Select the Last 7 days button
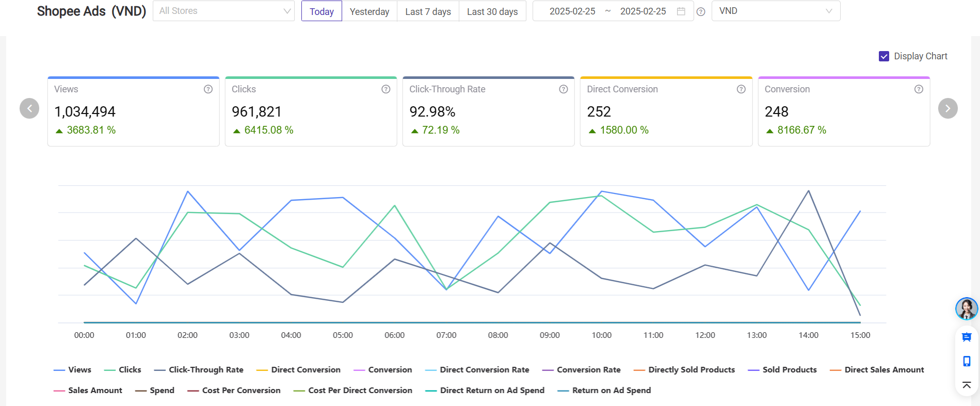Screen dimensions: 980x406 [428, 11]
